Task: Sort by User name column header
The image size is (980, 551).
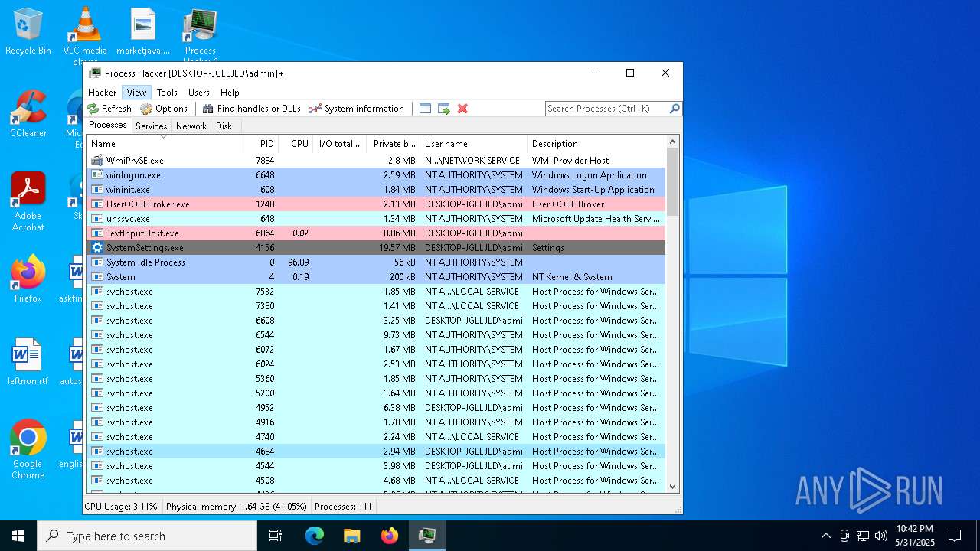Action: (x=473, y=144)
